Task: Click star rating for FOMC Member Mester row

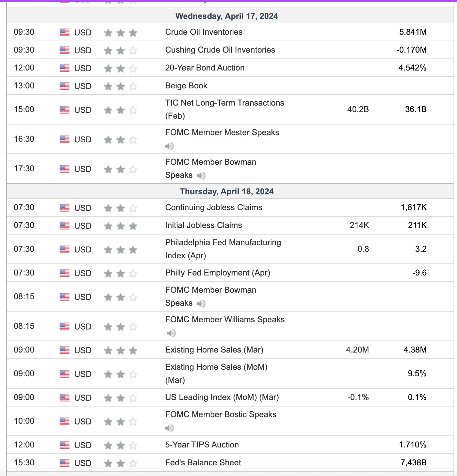Action: tap(121, 140)
